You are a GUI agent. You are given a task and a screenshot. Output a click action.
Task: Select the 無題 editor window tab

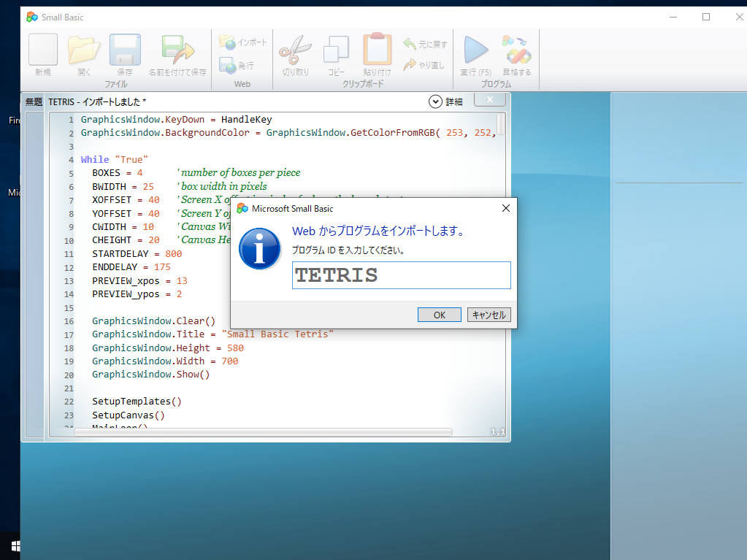(34, 102)
